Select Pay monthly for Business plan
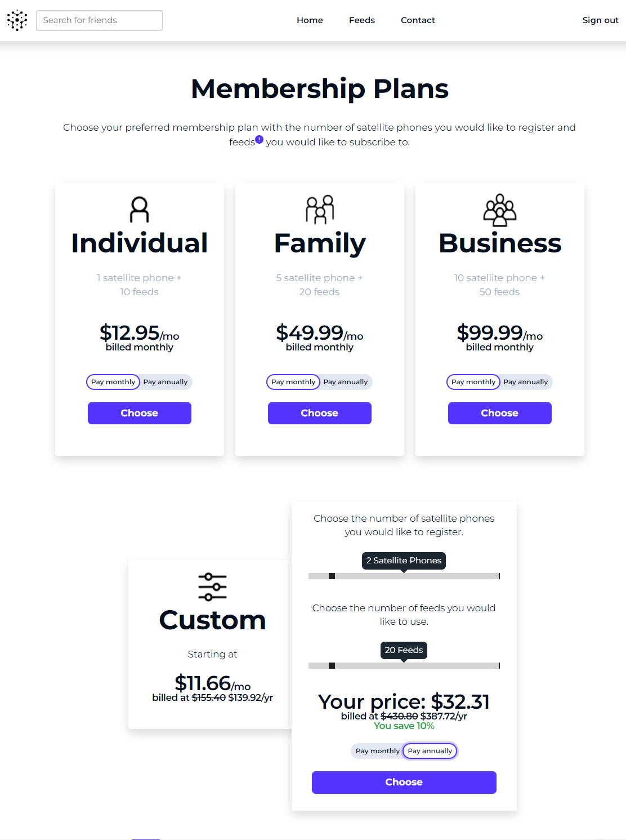 [473, 382]
